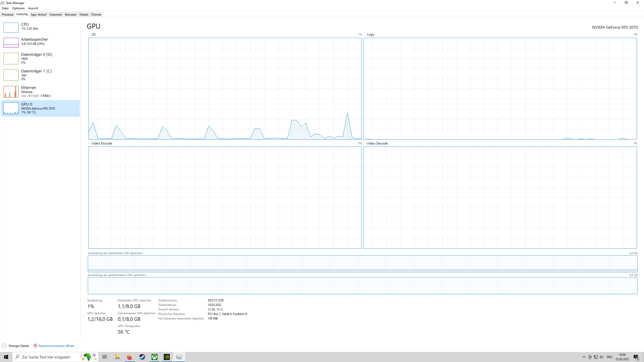Image resolution: width=644 pixels, height=362 pixels.
Task: Open the Copy engine graph dropdown
Action: tap(369, 35)
